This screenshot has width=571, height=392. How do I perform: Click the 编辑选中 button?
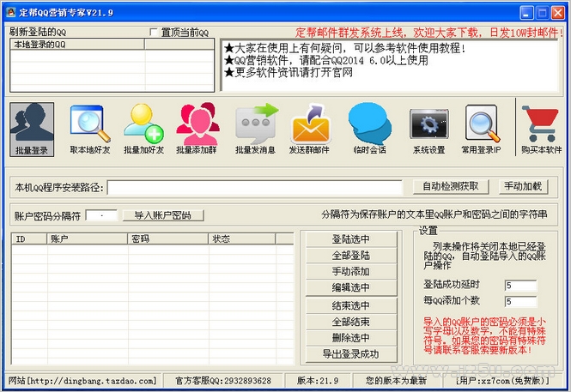click(351, 287)
